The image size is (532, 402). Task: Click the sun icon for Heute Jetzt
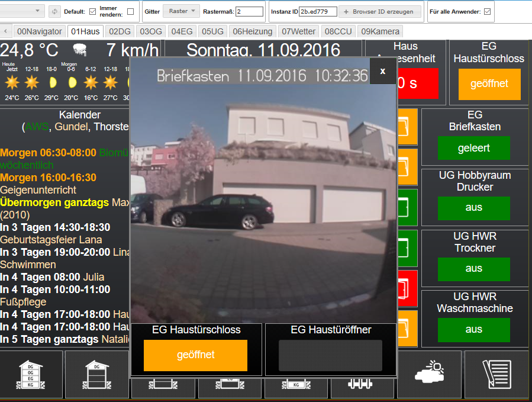click(x=12, y=82)
